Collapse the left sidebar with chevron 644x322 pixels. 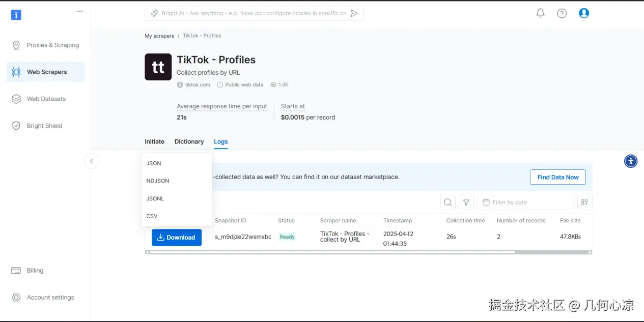(x=92, y=161)
